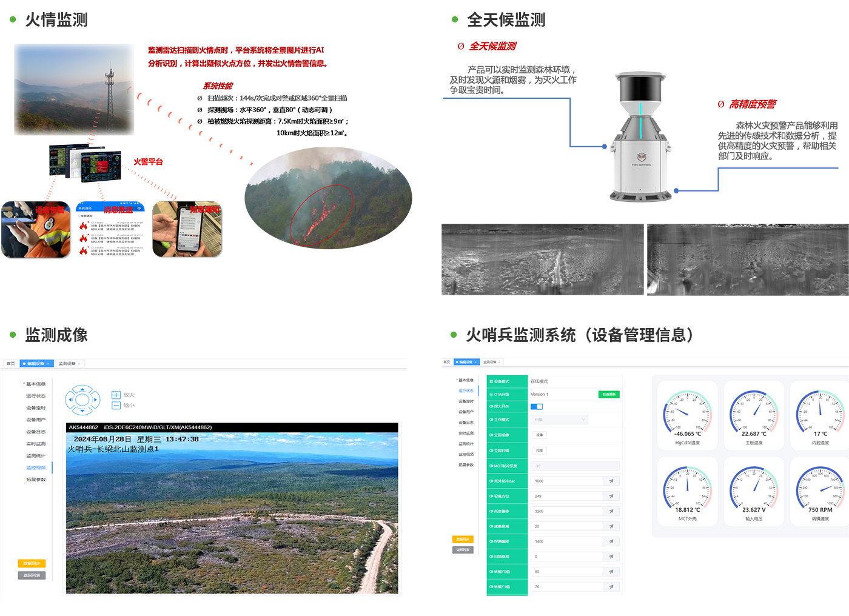Click the PTZ pan-up arrow
849x616 pixels.
82,389
